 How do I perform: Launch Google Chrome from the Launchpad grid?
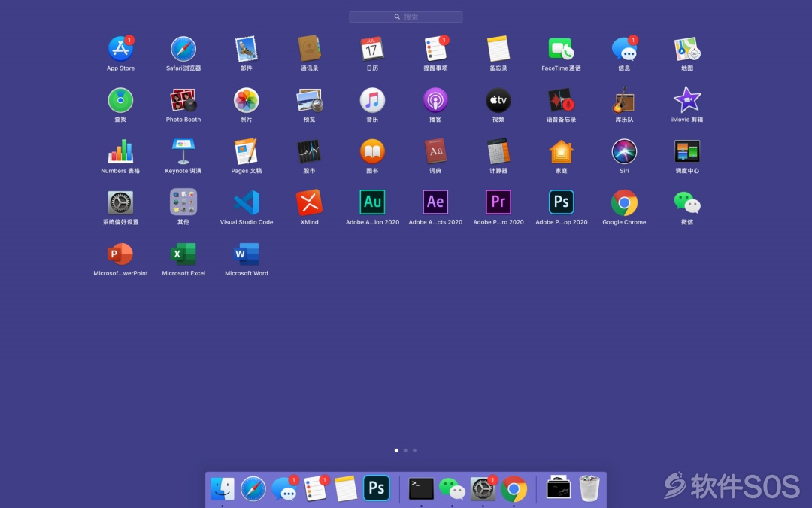624,202
